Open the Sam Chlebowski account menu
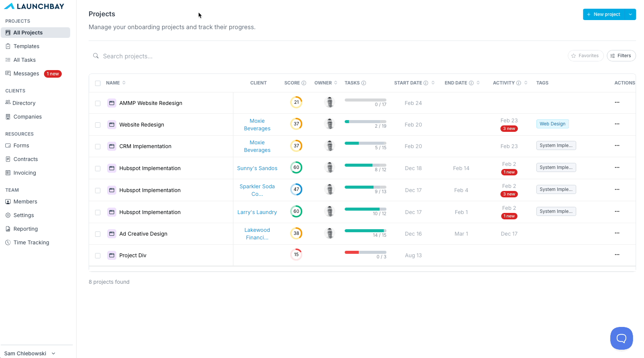The width and height of the screenshot is (644, 358). pos(30,353)
